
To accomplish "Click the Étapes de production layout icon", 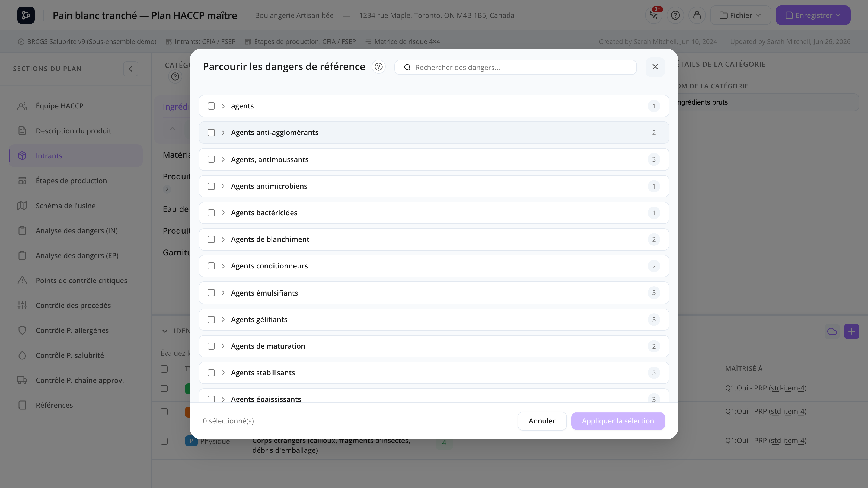I will tap(22, 181).
